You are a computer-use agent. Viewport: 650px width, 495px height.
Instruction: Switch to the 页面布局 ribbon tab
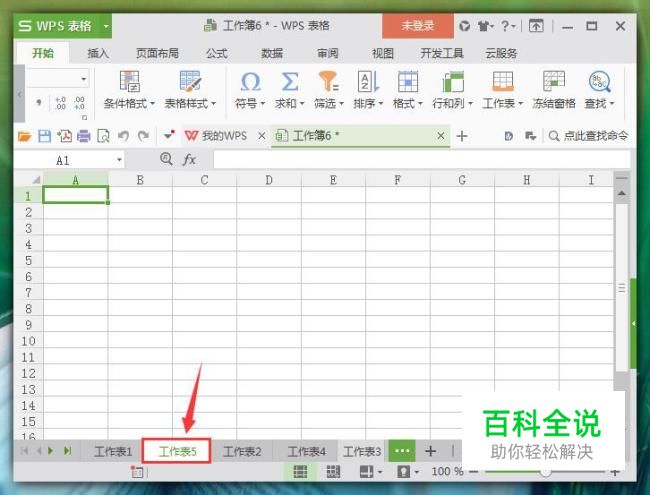coord(158,53)
